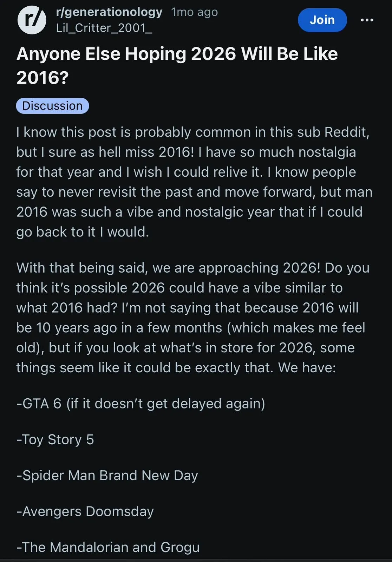This screenshot has width=392, height=562.
Task: Select the "-GTA 6" list line
Action: pyautogui.click(x=39, y=404)
